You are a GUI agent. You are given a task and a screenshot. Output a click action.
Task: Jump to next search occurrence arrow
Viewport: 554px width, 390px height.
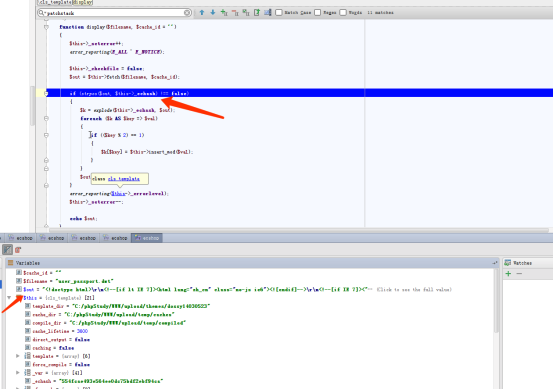213,13
